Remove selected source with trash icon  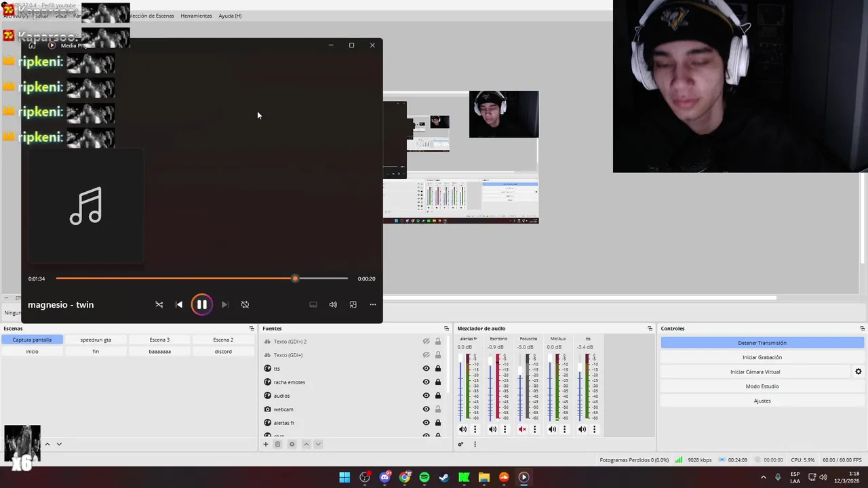point(277,444)
